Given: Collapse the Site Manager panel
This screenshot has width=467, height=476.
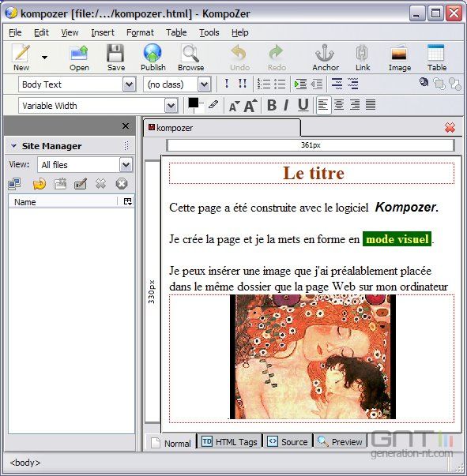Looking at the screenshot, I should [13, 146].
